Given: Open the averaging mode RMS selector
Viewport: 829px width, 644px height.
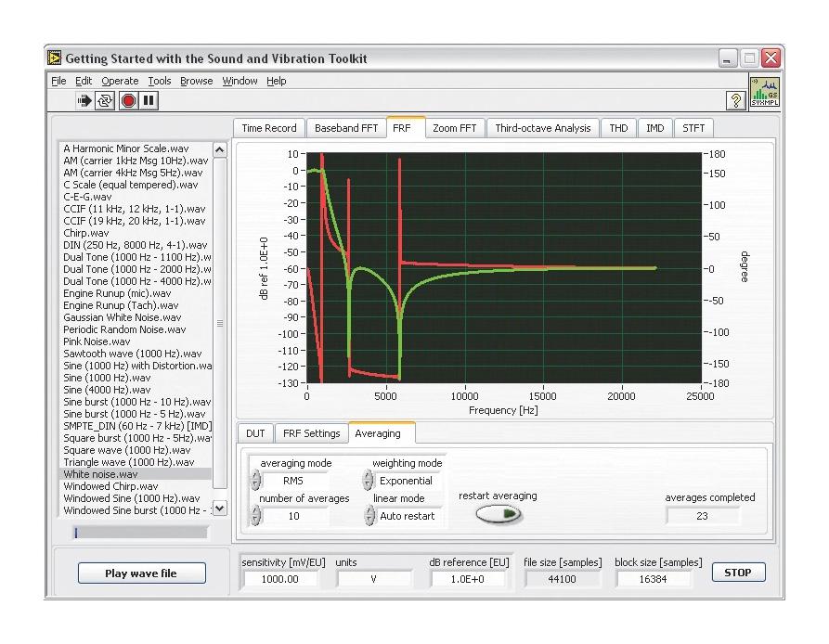Looking at the screenshot, I should click(x=293, y=481).
